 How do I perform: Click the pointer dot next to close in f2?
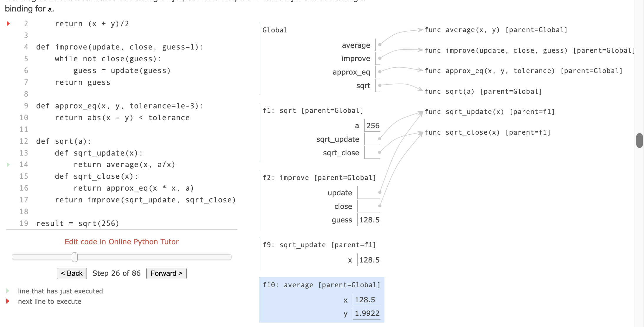click(x=380, y=206)
